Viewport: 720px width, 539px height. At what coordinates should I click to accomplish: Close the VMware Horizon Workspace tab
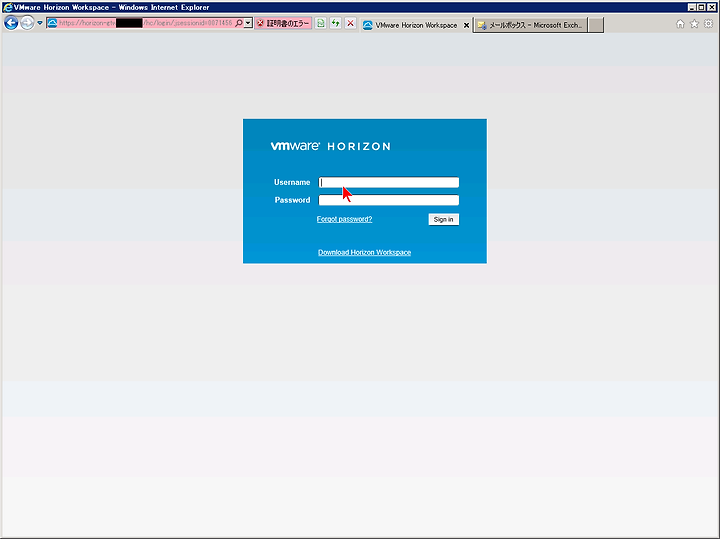[466, 26]
